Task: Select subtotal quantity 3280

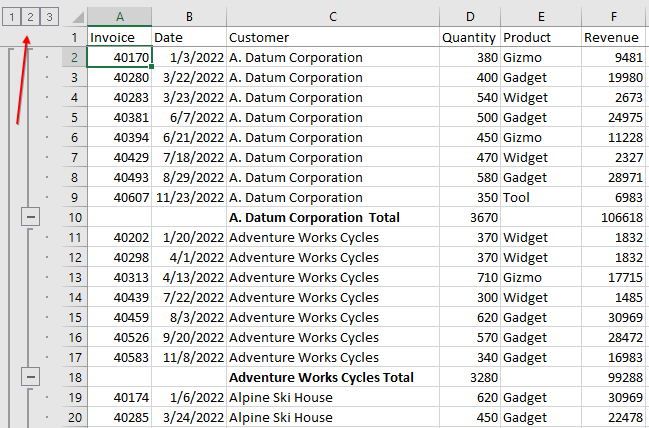Action: [x=470, y=377]
